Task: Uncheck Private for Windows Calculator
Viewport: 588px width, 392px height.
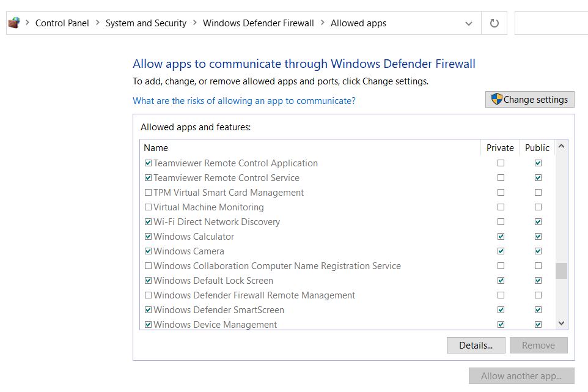Action: click(x=501, y=236)
